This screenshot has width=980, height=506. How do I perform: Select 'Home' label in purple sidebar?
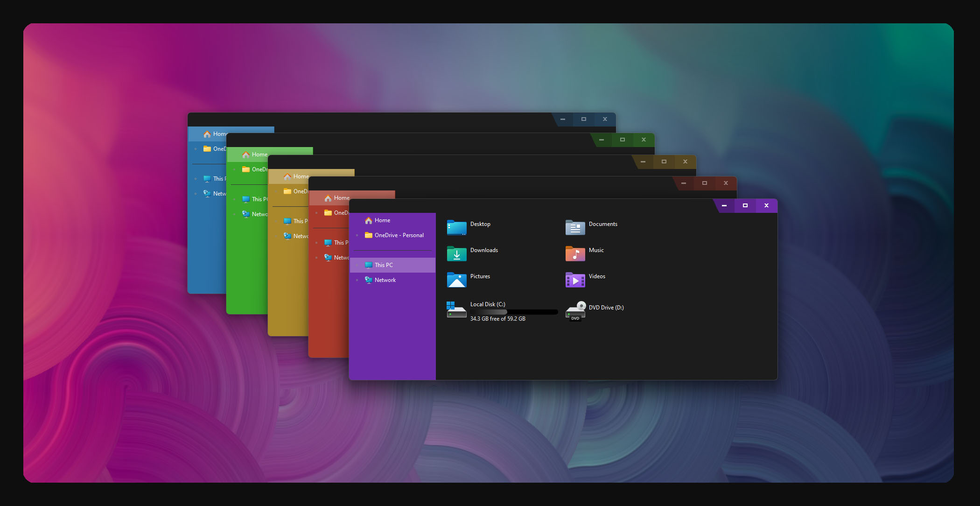pos(382,220)
